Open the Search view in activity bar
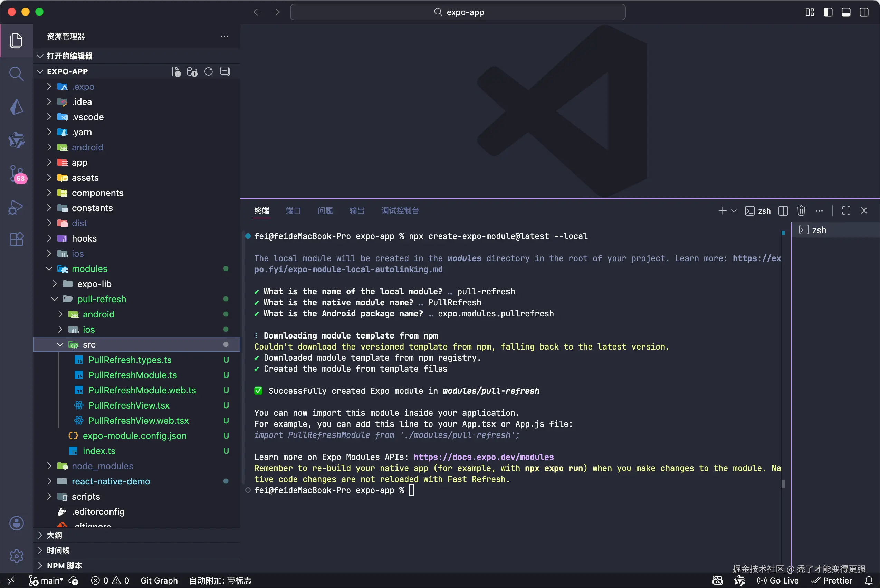Viewport: 880px width, 588px height. point(16,73)
